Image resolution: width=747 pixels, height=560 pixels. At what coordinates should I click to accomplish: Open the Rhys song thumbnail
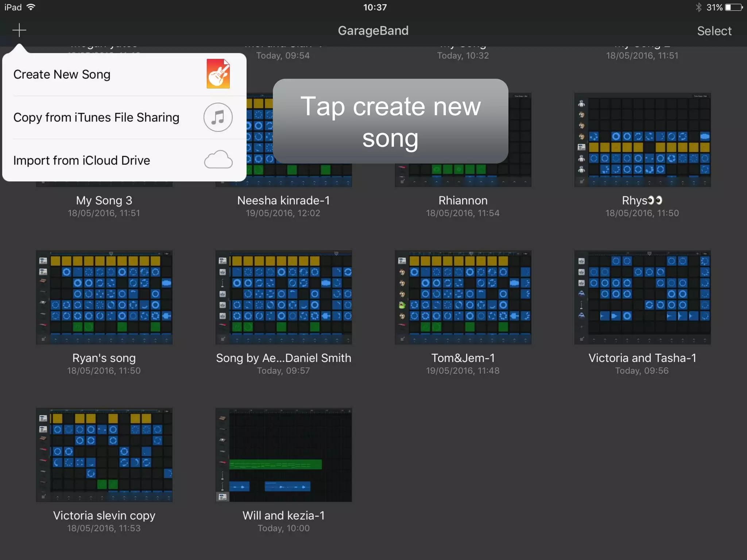tap(642, 140)
